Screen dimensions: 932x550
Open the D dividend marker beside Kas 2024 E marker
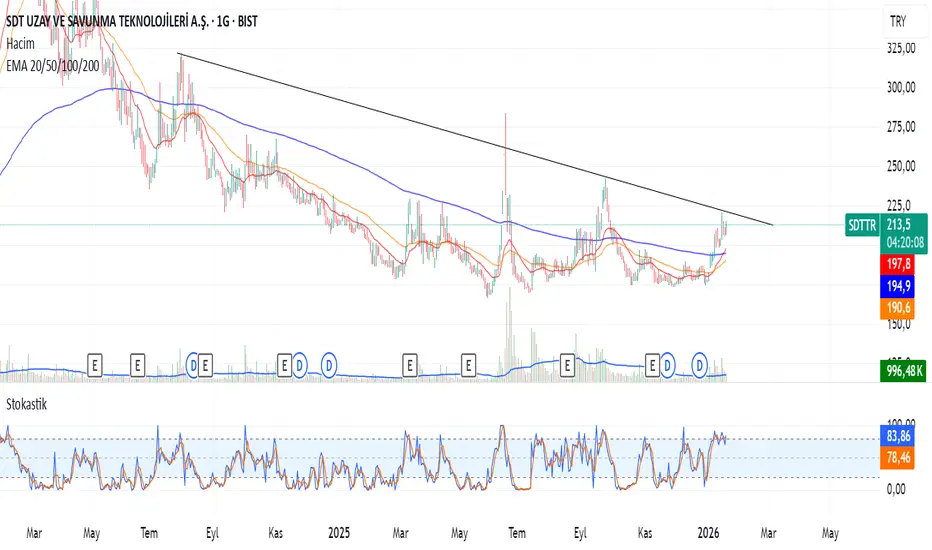point(300,365)
